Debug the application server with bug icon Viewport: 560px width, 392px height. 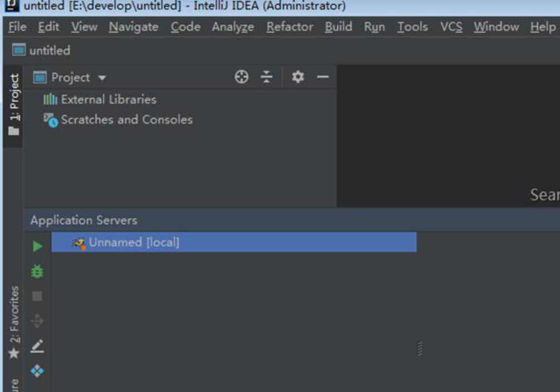coord(37,272)
